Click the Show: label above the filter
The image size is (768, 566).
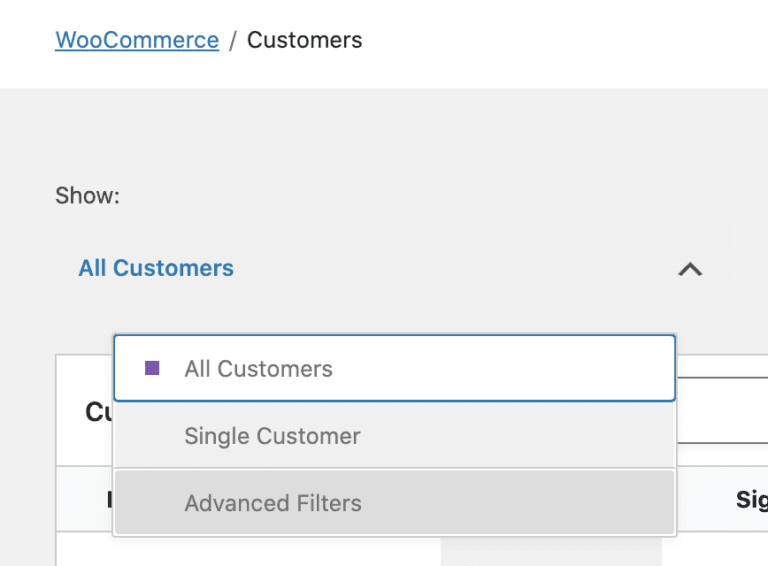pyautogui.click(x=87, y=195)
